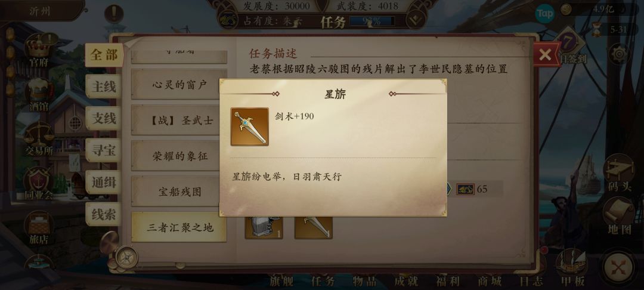Choose the 【战】圣武士 quest entry
The width and height of the screenshot is (644, 290).
(179, 121)
